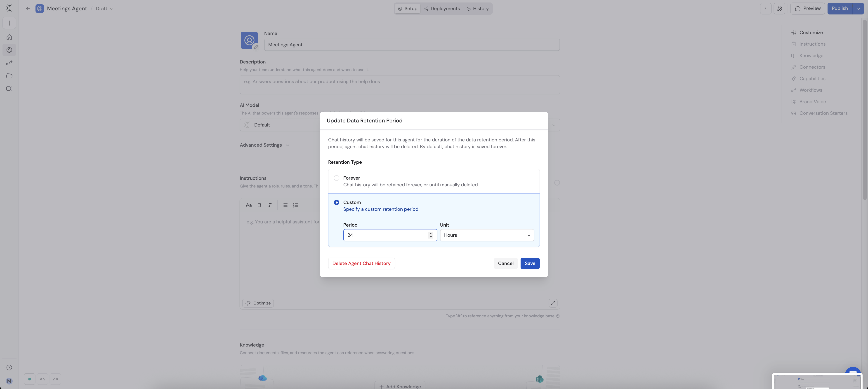The image size is (868, 389).
Task: Click the page vertical scrollbar
Action: 865,110
